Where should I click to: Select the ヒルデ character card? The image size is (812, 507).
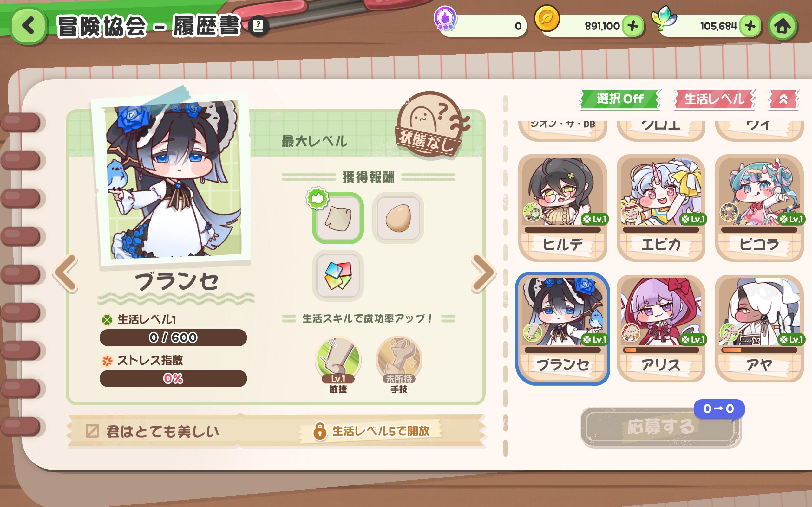(562, 208)
